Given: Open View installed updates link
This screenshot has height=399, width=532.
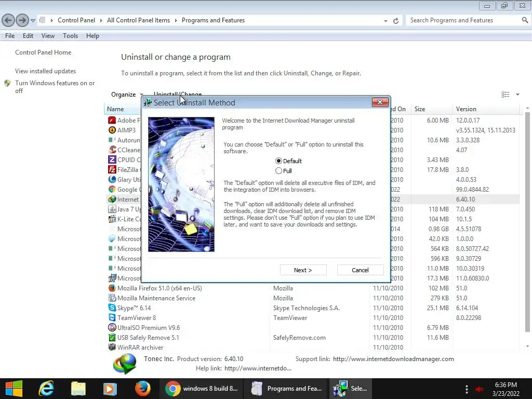Looking at the screenshot, I should (46, 71).
